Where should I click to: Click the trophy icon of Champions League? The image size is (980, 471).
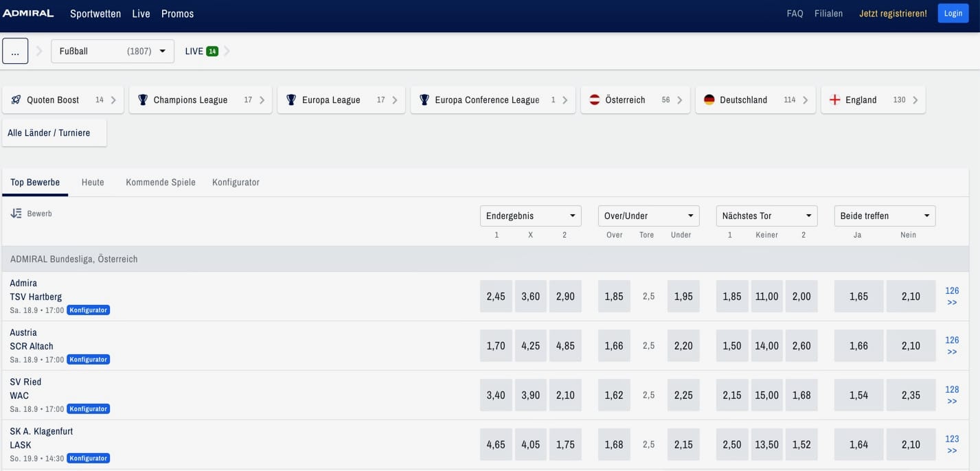(x=143, y=100)
